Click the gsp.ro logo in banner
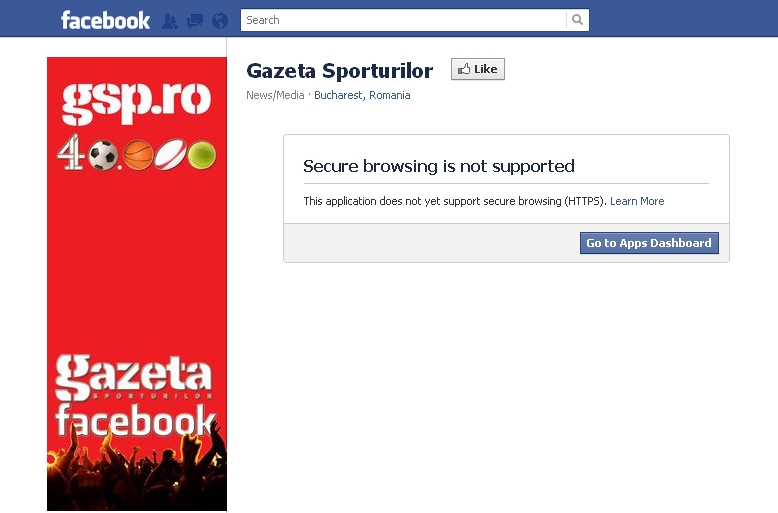The height and width of the screenshot is (513, 778). (136, 103)
